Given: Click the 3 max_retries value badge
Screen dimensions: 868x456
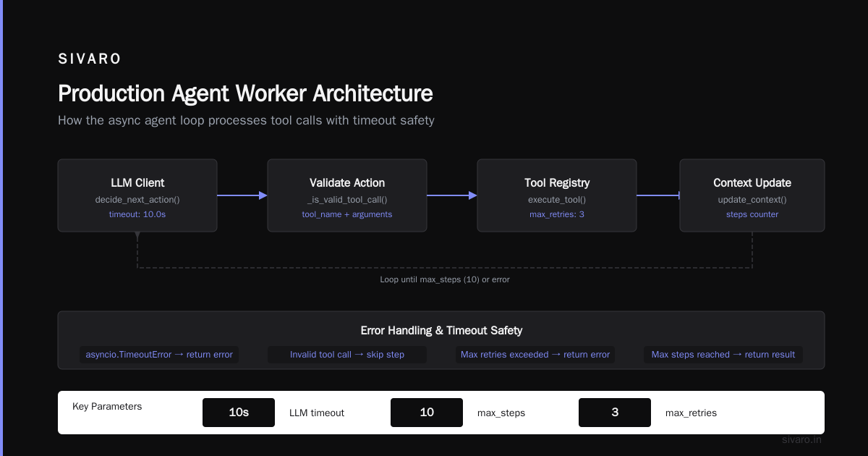Looking at the screenshot, I should pyautogui.click(x=615, y=413).
